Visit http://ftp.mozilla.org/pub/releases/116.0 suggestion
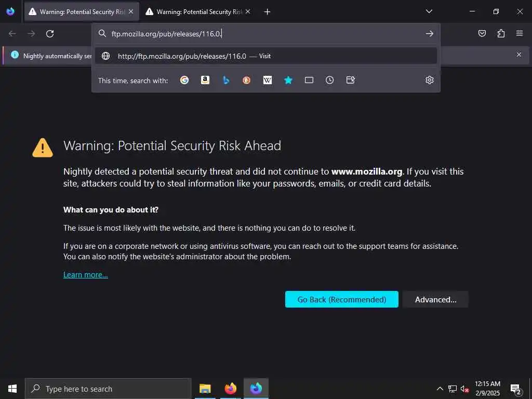 pyautogui.click(x=265, y=56)
